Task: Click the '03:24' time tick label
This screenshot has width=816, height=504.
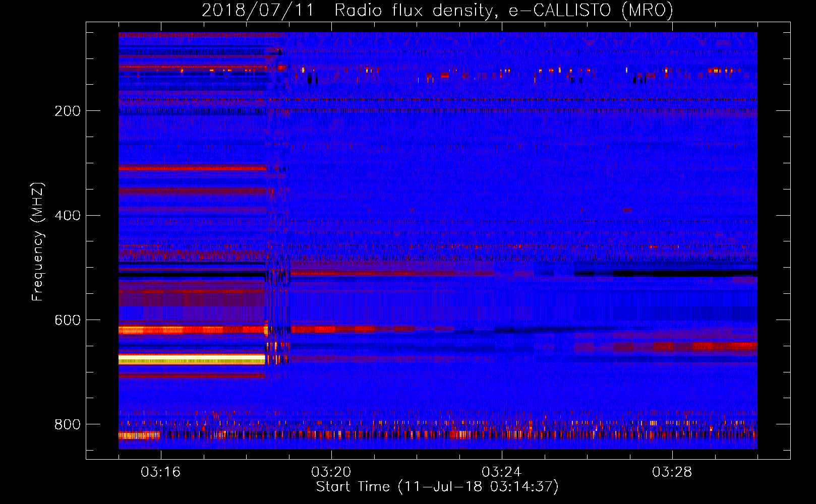Action: (501, 472)
